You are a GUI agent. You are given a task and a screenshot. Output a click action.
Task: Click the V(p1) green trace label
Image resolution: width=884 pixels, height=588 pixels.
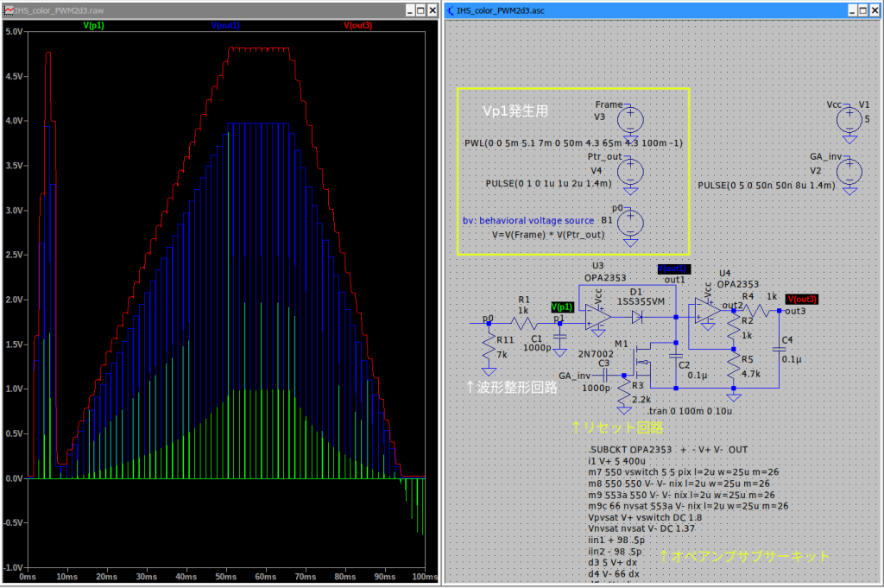[93, 25]
